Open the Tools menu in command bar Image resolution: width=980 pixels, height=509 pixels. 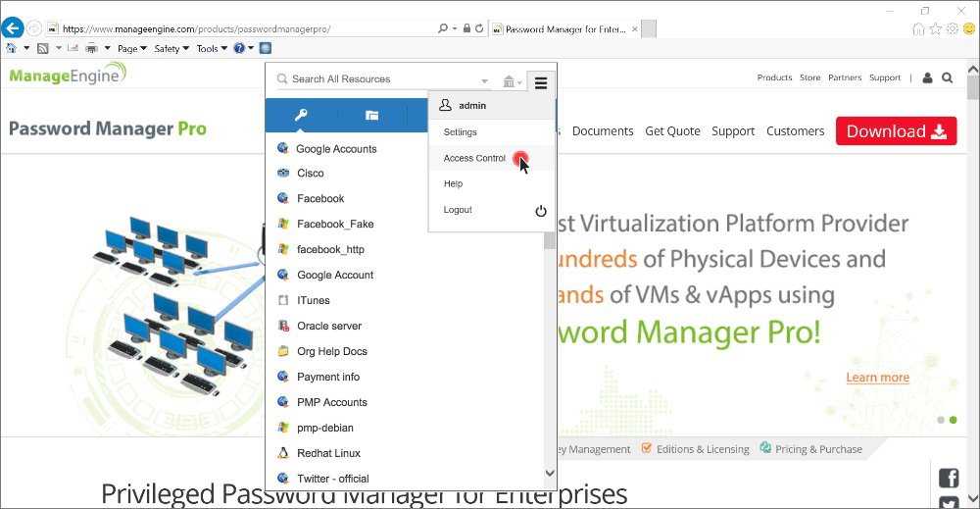point(212,48)
